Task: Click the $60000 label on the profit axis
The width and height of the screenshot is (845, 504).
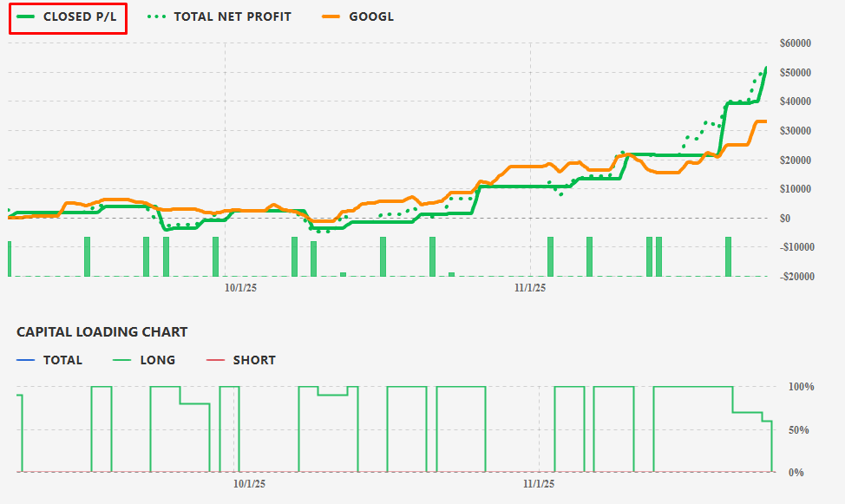Action: (x=796, y=43)
